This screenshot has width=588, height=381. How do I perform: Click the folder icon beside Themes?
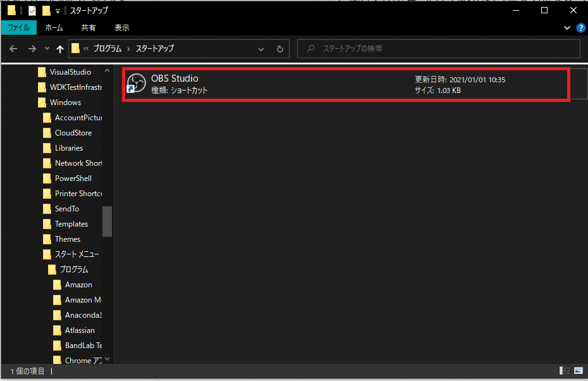47,239
